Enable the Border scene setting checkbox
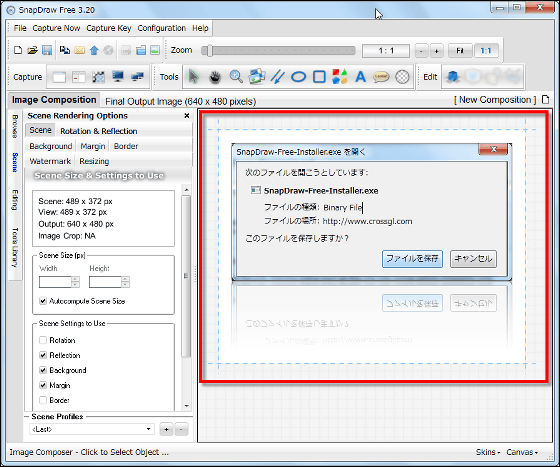This screenshot has height=467, width=560. (x=43, y=400)
